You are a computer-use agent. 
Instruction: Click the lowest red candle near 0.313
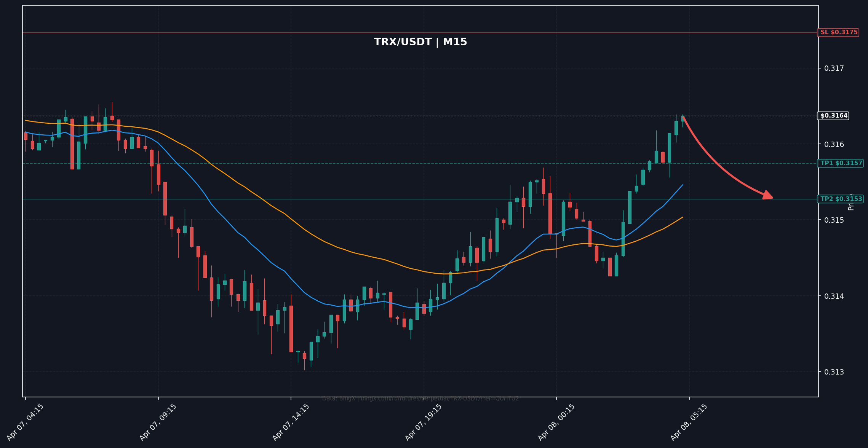click(x=304, y=356)
